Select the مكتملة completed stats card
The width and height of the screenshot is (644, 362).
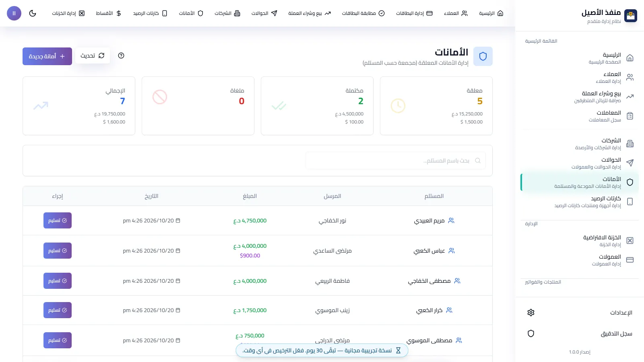pos(317,106)
